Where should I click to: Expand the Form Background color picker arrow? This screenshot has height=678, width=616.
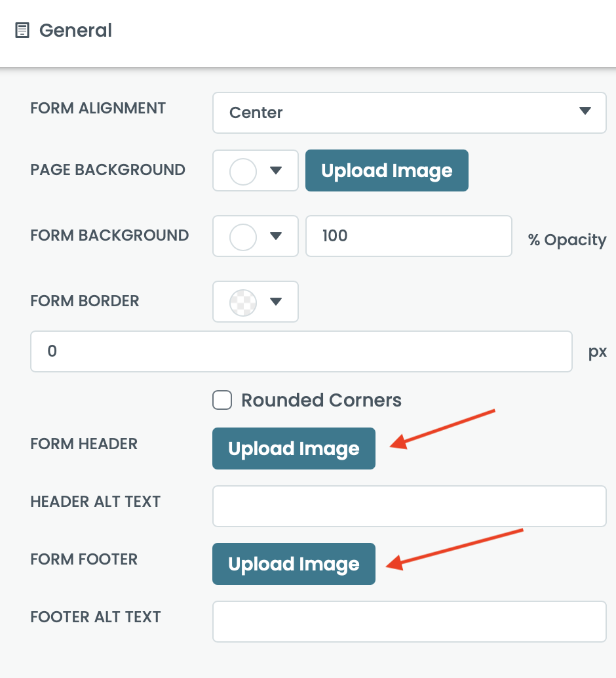pyautogui.click(x=276, y=236)
